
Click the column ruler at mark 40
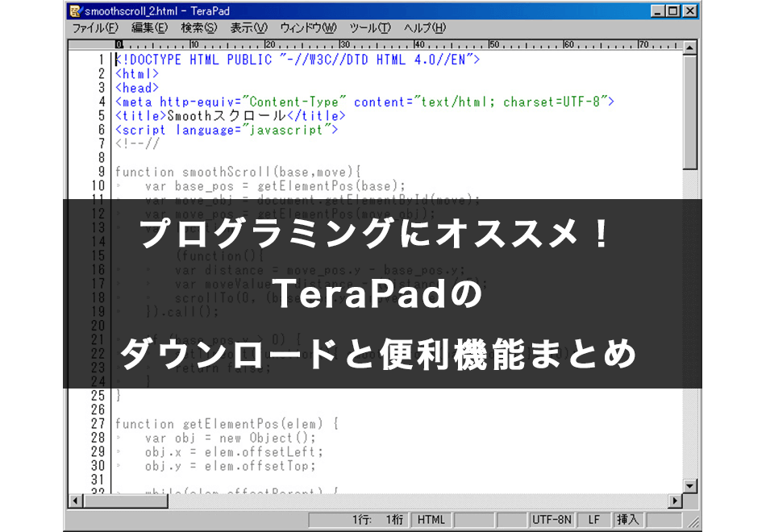(418, 44)
